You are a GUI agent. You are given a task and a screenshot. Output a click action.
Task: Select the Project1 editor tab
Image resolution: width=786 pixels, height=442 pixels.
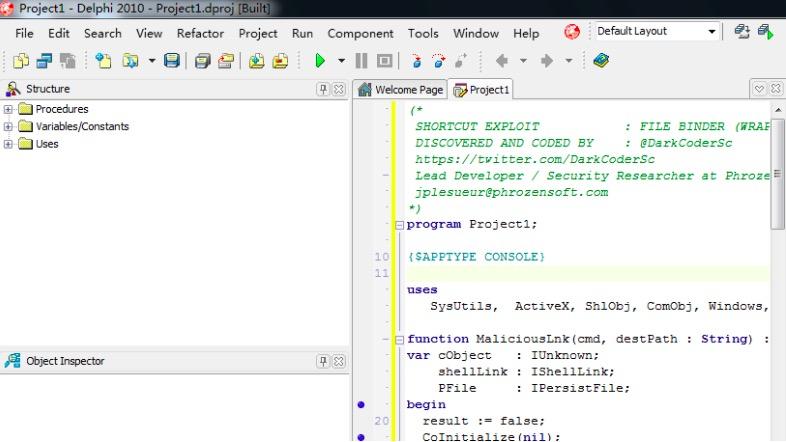click(x=481, y=90)
